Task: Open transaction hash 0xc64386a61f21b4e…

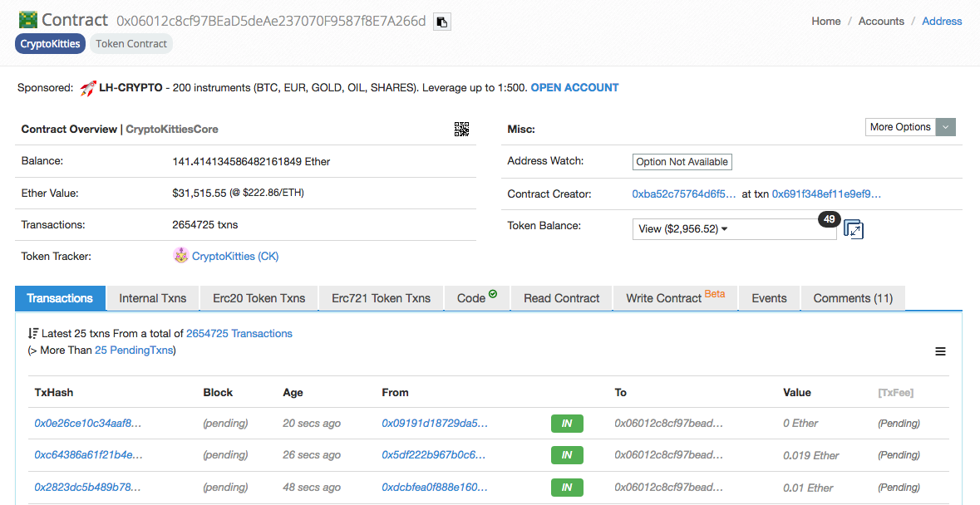Action: 89,455
